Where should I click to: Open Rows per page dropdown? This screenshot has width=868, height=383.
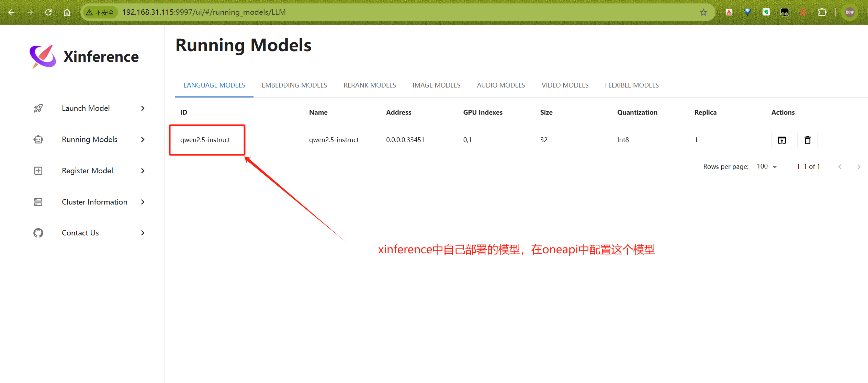point(767,167)
